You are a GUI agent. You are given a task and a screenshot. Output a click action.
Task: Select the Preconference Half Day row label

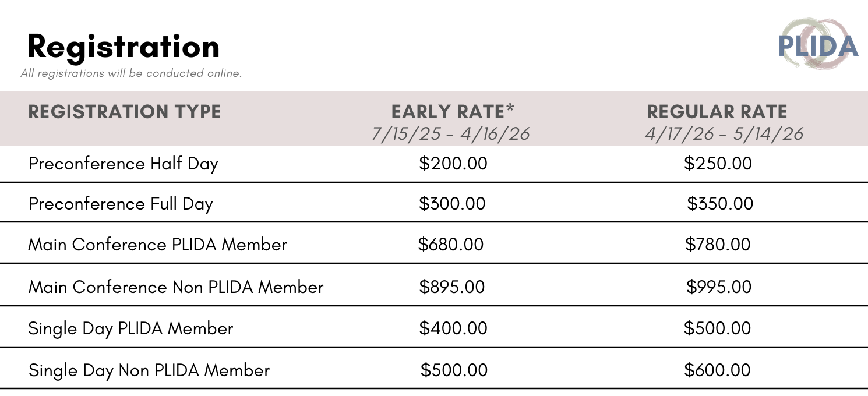click(123, 164)
